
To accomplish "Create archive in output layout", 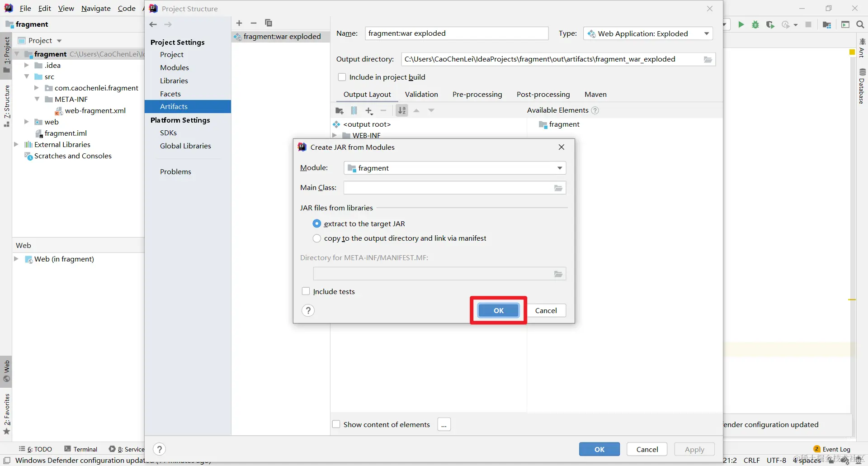I will pyautogui.click(x=354, y=110).
